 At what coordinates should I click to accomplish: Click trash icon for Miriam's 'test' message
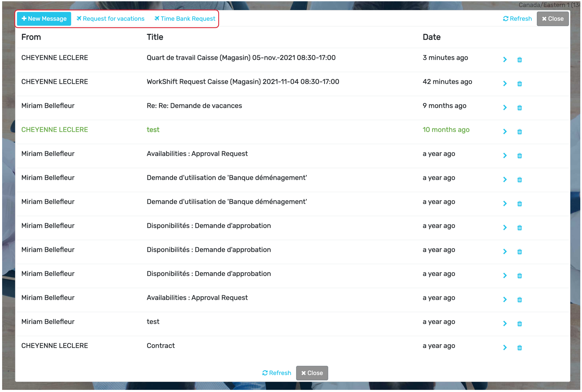click(x=519, y=323)
